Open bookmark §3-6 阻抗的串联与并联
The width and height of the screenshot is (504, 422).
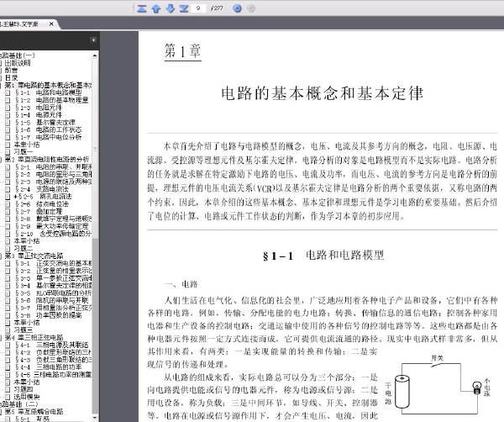tap(51, 300)
